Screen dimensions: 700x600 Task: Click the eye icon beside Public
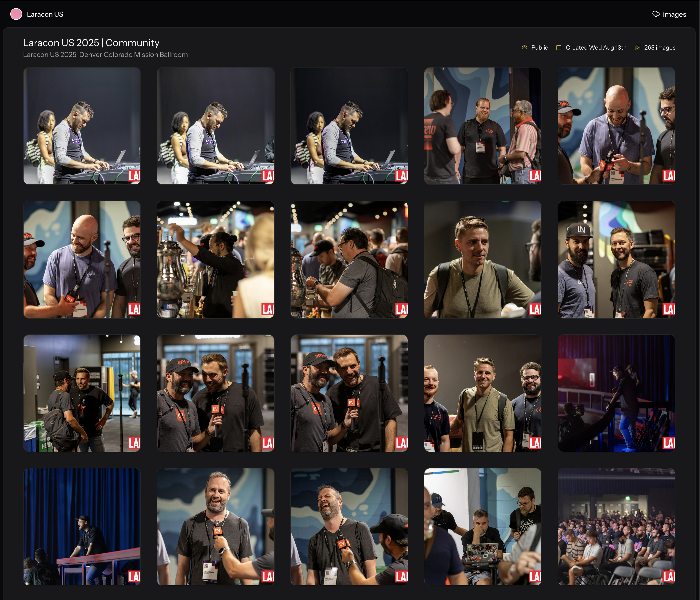524,48
